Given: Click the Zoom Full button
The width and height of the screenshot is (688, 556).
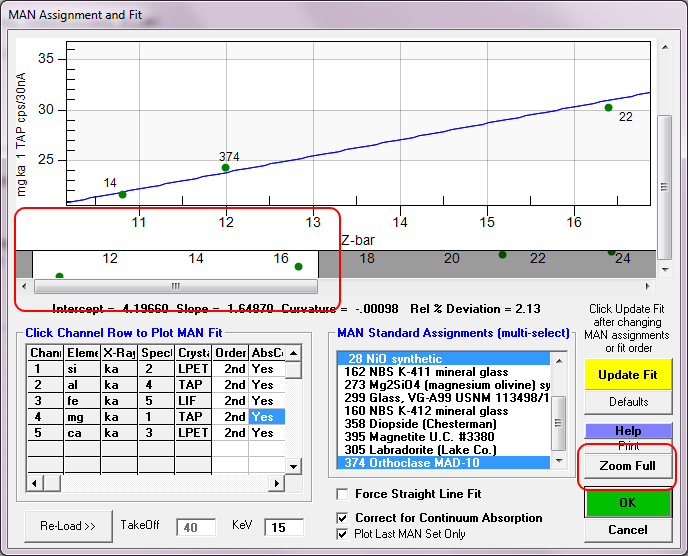Looking at the screenshot, I should click(628, 467).
